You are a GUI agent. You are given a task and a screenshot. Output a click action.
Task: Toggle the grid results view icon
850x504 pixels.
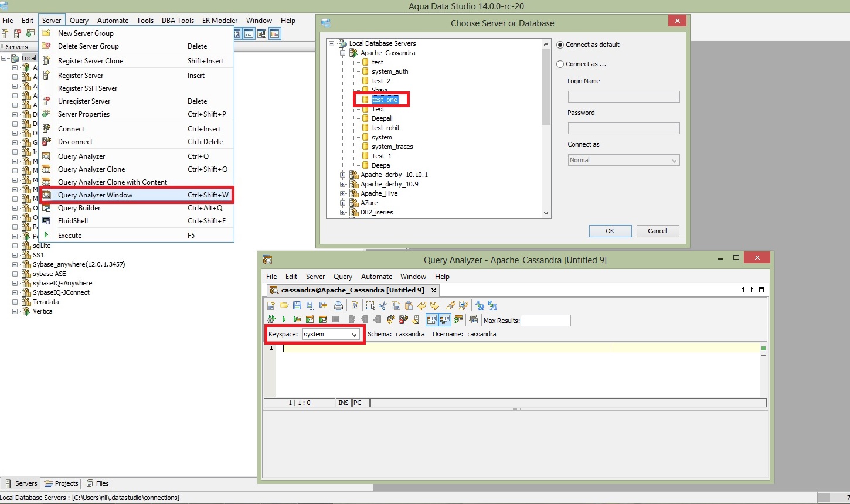(431, 319)
